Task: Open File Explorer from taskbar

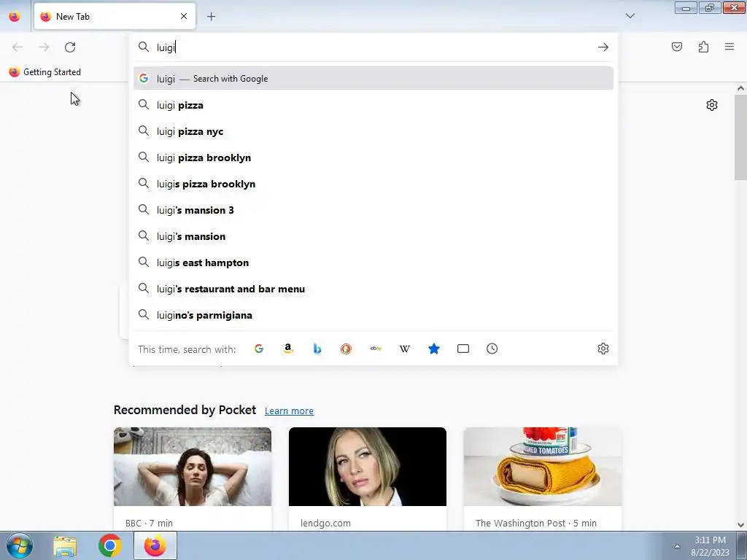Action: [65, 545]
